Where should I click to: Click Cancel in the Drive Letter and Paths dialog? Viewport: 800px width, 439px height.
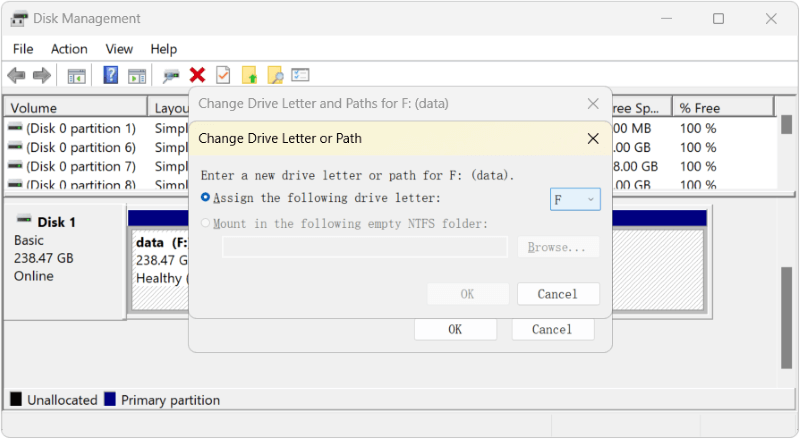[x=553, y=330]
